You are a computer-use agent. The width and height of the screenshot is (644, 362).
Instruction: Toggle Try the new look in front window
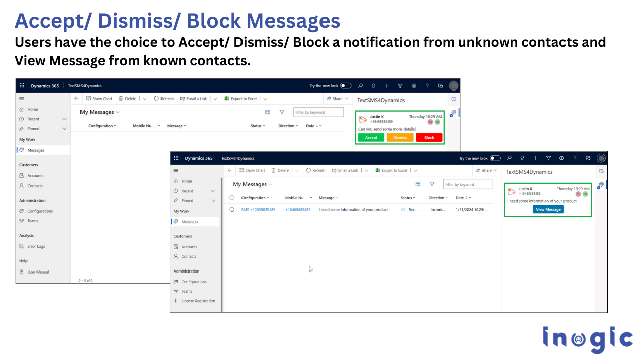click(495, 158)
